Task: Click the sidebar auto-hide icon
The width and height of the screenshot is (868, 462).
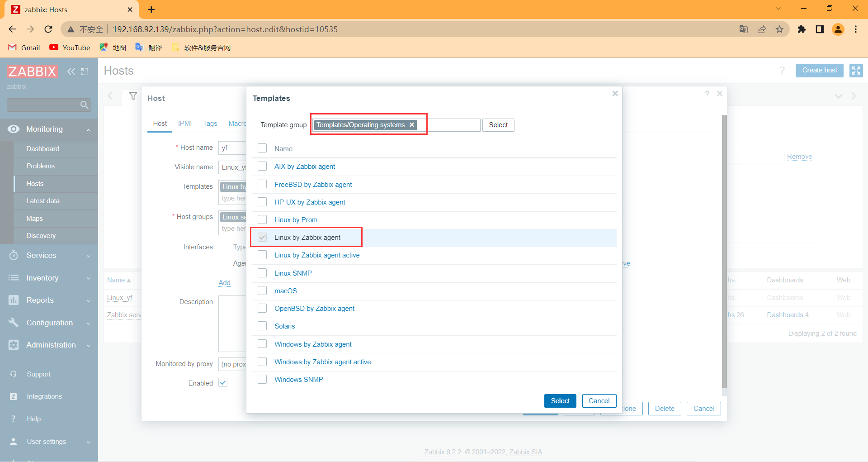Action: [x=85, y=71]
